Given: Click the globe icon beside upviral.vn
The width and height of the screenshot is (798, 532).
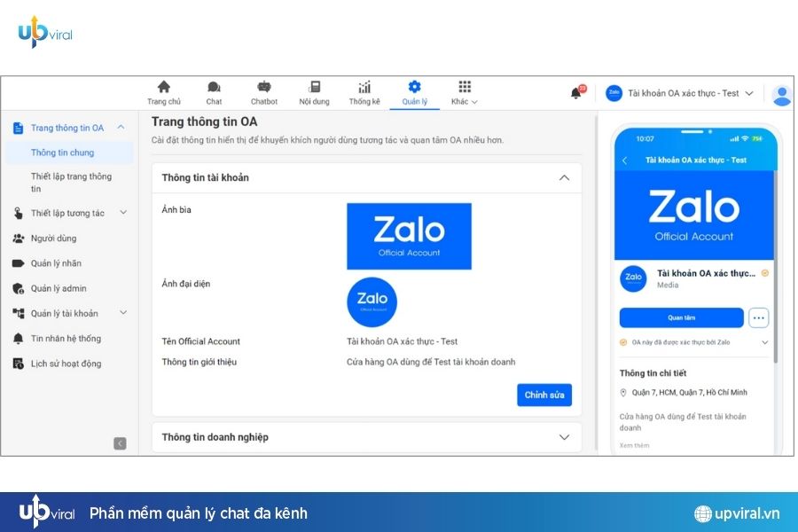Looking at the screenshot, I should click(x=703, y=513).
